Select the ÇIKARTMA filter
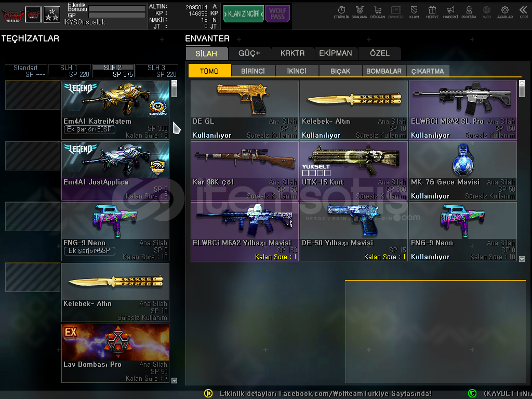 tap(428, 71)
